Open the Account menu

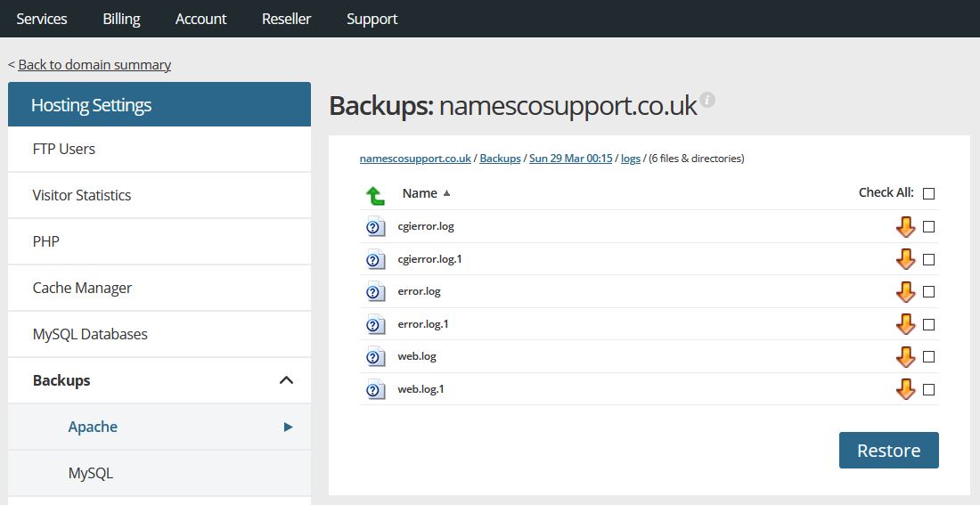200,19
